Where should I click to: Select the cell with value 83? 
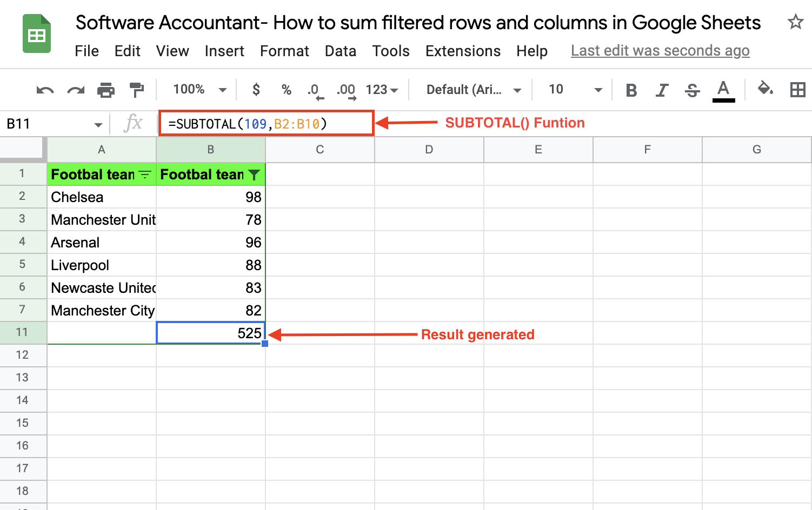(211, 287)
